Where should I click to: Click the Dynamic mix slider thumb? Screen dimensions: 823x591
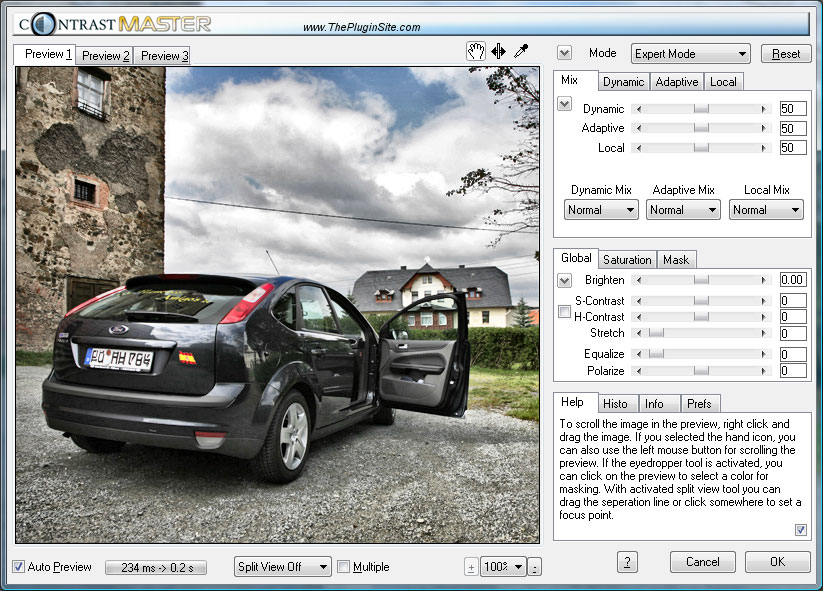(701, 109)
